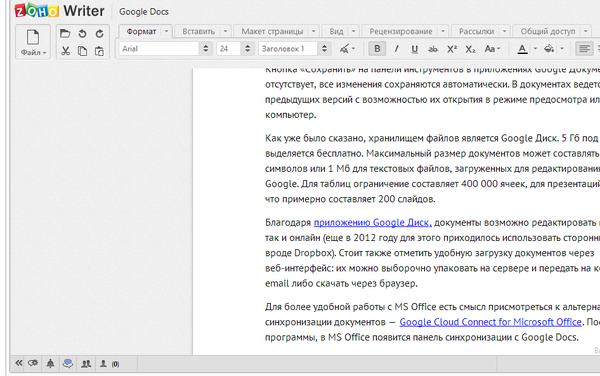Image resolution: width=600 pixels, height=376 pixels.
Task: Expand the Рассылки tab arrow
Action: [x=504, y=31]
